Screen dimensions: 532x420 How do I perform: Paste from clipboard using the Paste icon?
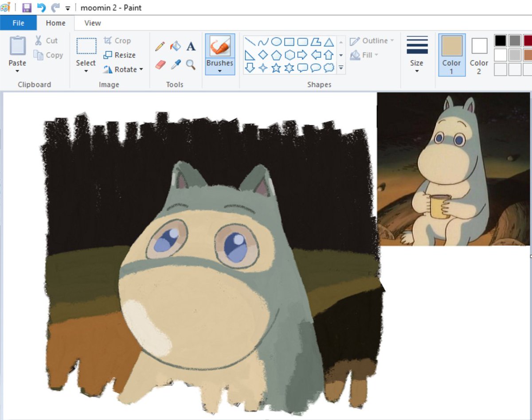(17, 46)
